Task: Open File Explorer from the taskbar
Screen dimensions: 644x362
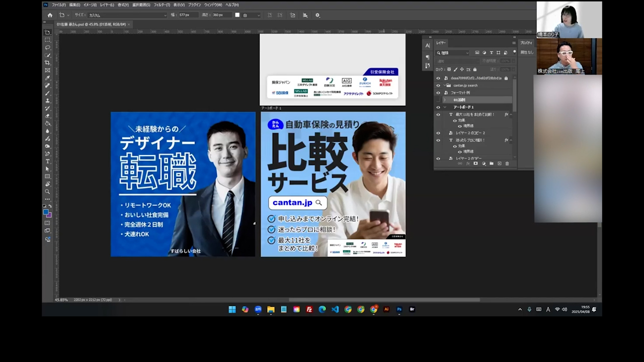Action: [x=271, y=309]
